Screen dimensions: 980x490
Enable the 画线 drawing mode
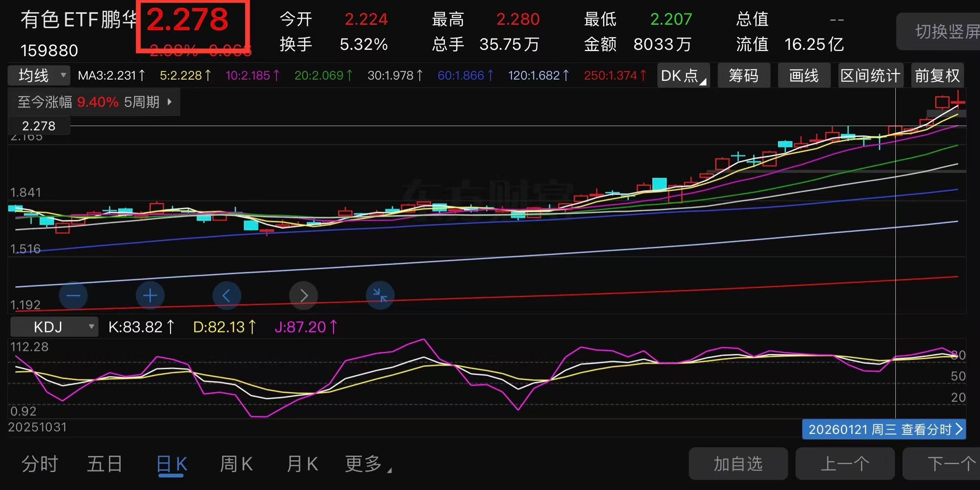click(804, 75)
